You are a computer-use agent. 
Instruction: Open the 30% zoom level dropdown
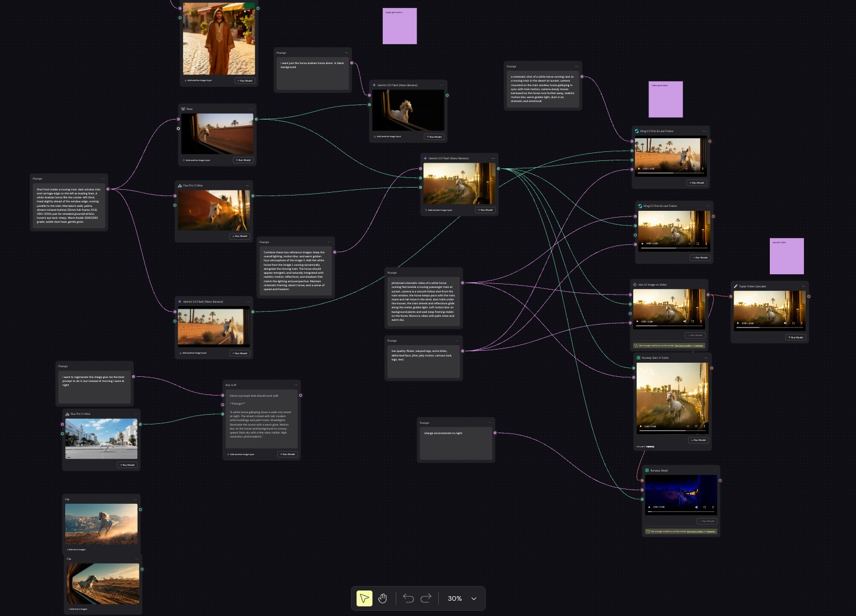[473, 598]
